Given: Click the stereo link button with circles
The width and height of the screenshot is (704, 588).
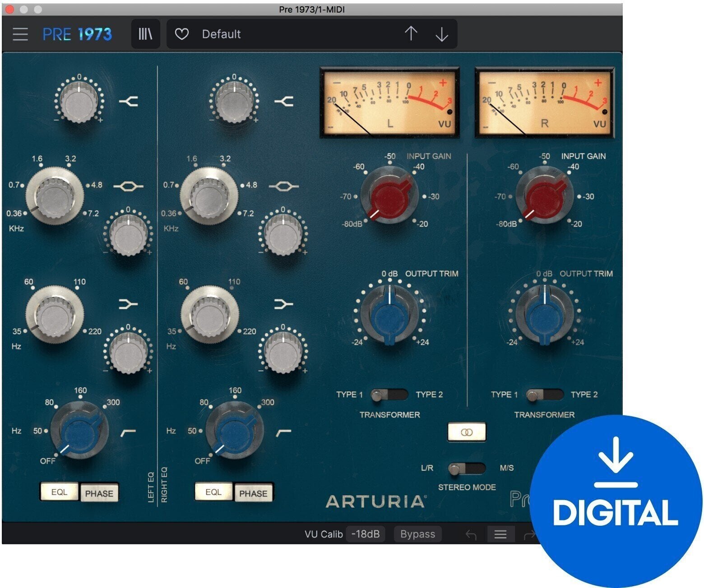Looking at the screenshot, I should point(467,432).
